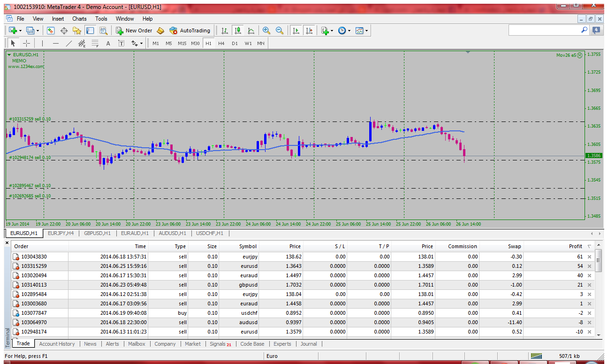Click the New Order button
The width and height of the screenshot is (608, 364).
134,30
